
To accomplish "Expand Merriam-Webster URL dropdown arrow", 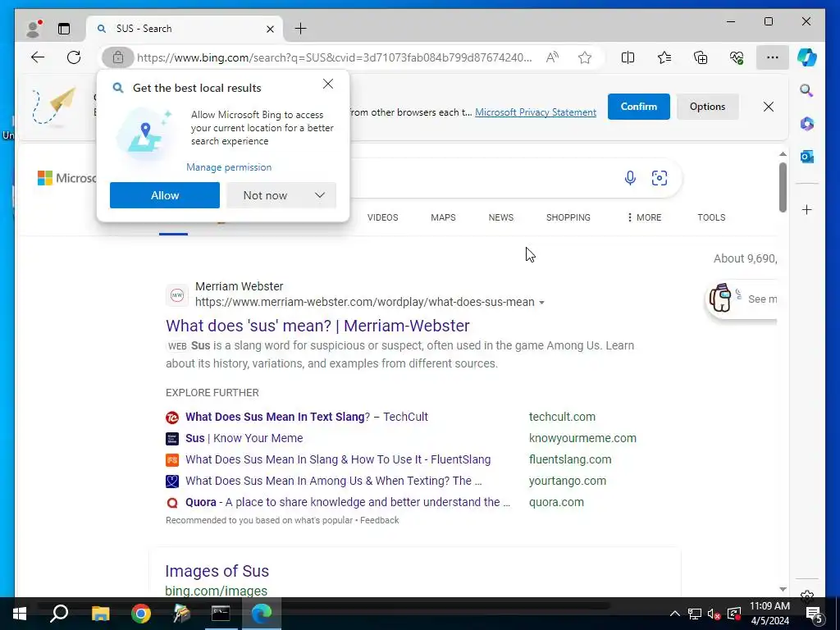I will pyautogui.click(x=541, y=303).
